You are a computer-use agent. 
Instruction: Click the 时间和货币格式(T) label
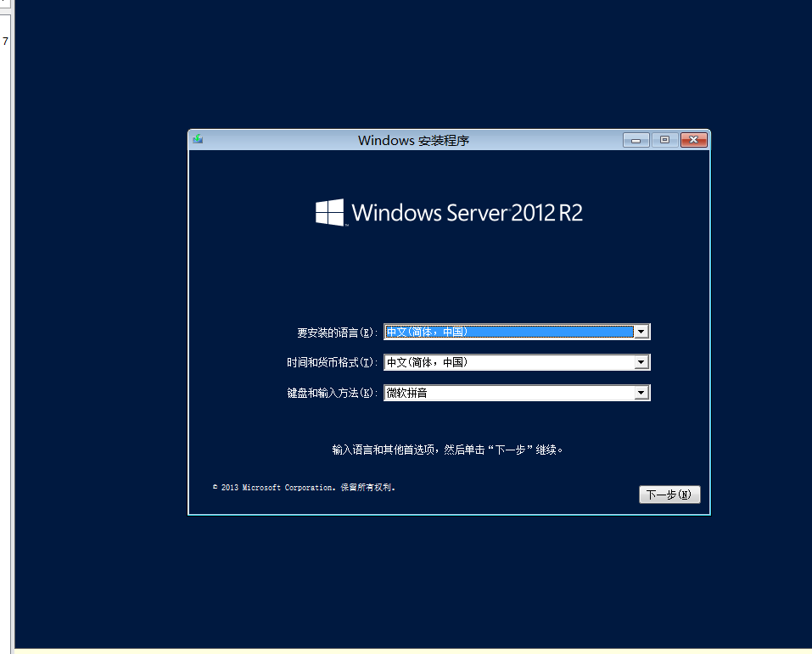332,362
